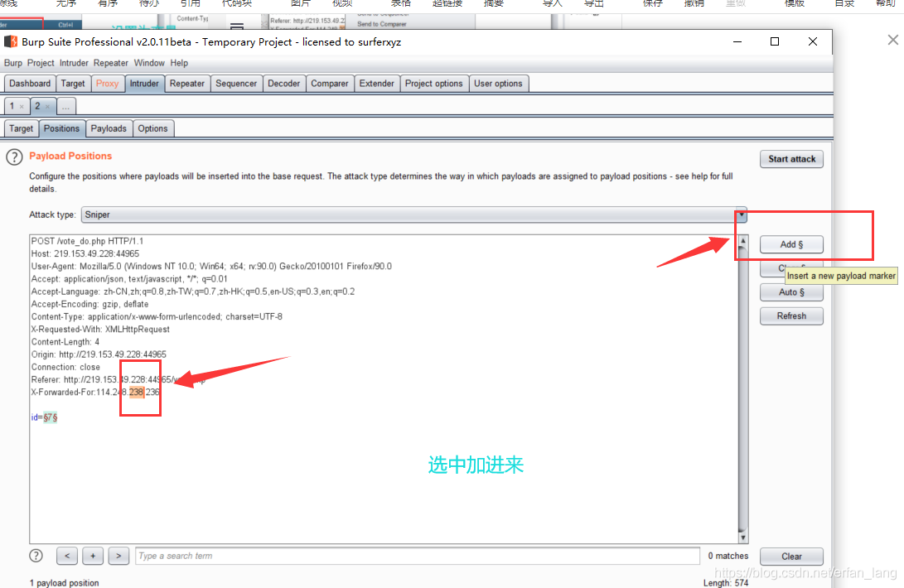The image size is (904, 588).
Task: Focus the 'Type a search term' field
Action: pos(418,556)
